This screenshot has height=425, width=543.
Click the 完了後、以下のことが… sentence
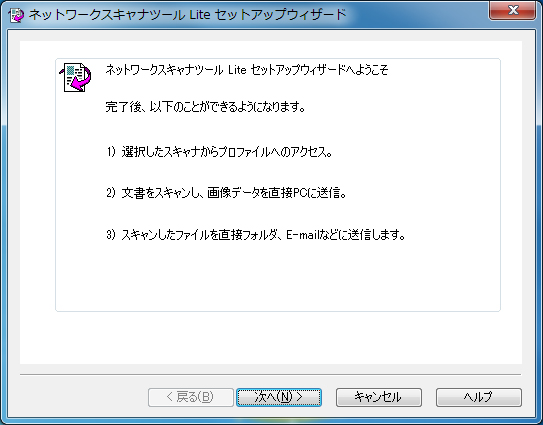coord(205,107)
